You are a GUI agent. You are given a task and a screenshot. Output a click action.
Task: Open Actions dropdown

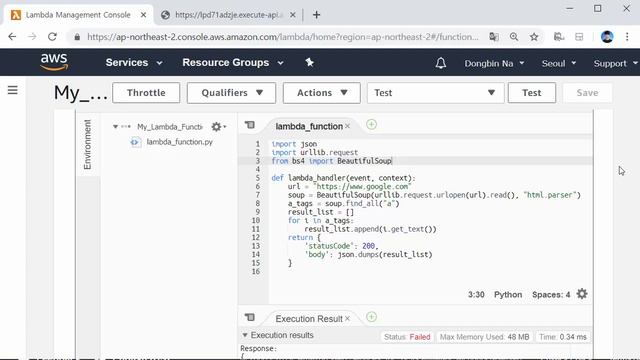click(322, 93)
